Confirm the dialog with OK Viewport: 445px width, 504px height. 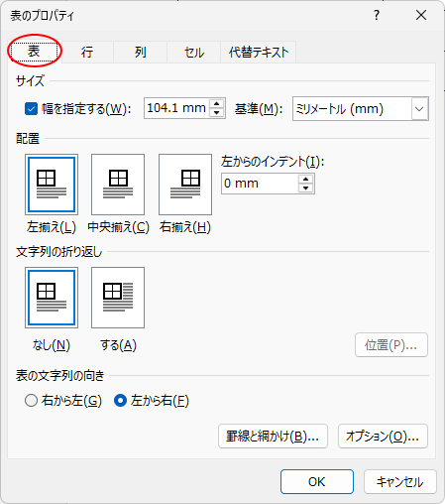pos(317,482)
